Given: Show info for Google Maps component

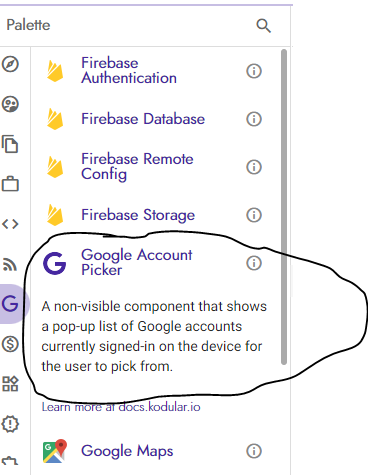Looking at the screenshot, I should (x=254, y=451).
